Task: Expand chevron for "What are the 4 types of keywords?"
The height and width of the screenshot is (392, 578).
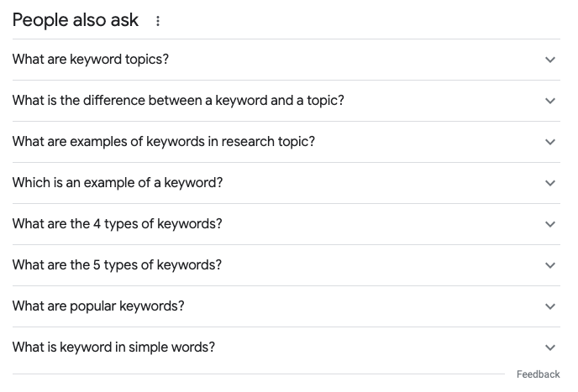Action: pyautogui.click(x=550, y=224)
